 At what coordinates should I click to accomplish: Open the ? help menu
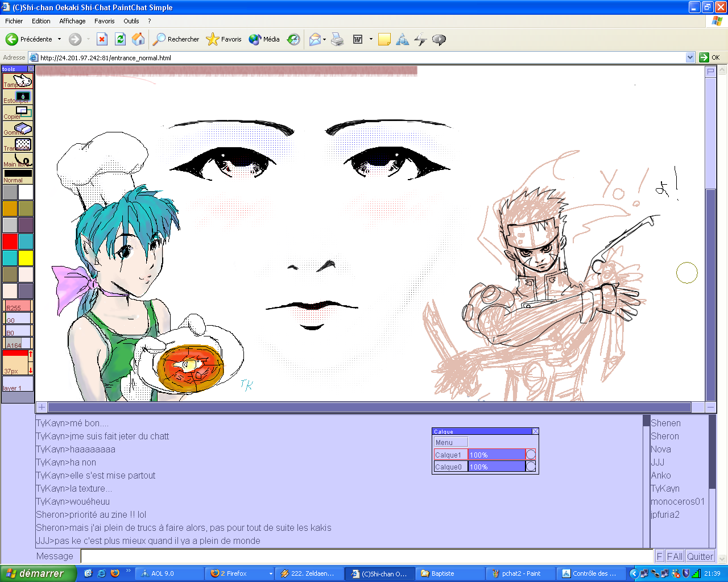click(x=150, y=21)
